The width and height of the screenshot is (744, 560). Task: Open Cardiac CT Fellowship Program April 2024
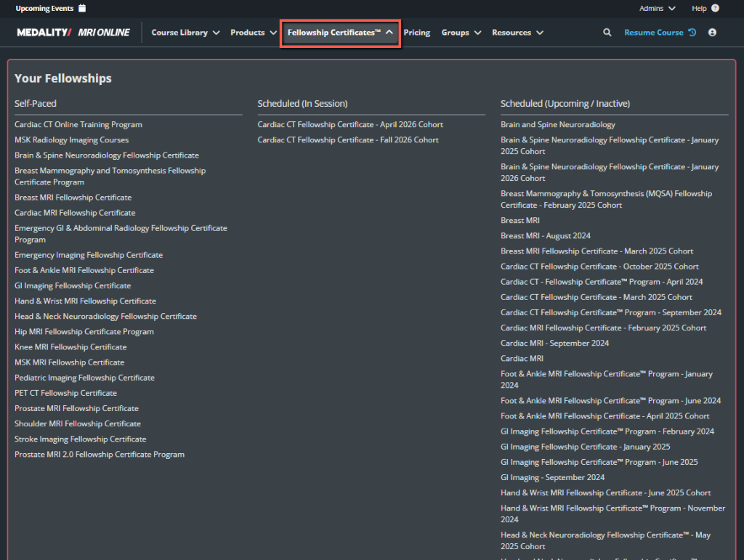pyautogui.click(x=602, y=282)
